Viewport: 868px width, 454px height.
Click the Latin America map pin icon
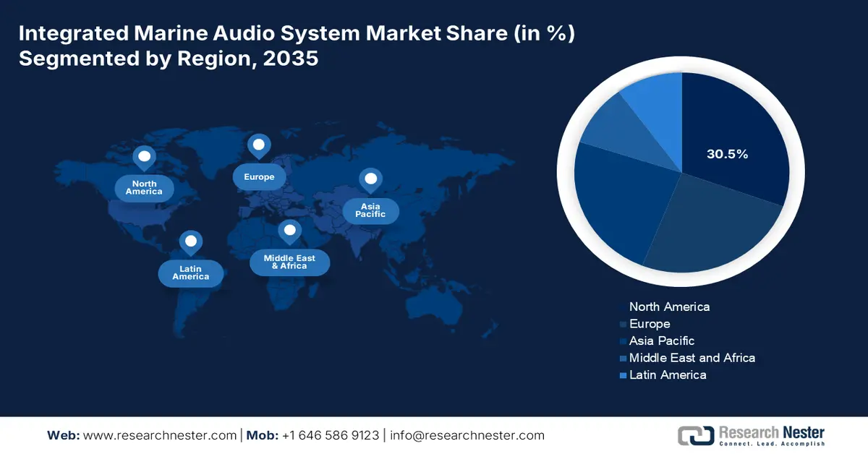(x=190, y=243)
